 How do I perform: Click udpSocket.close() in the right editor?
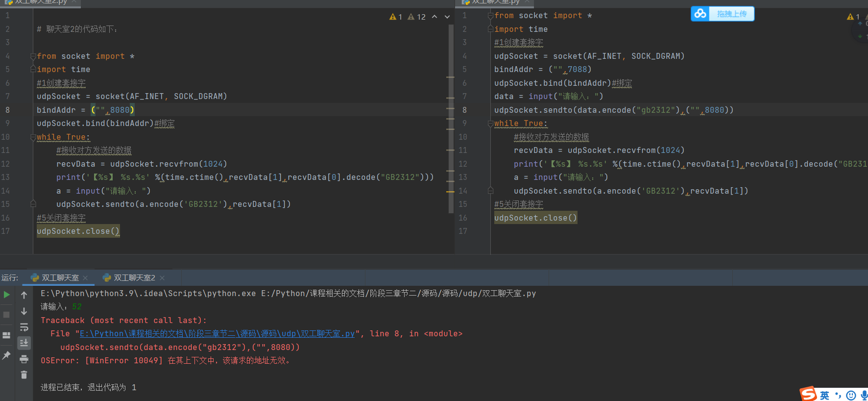(x=535, y=218)
